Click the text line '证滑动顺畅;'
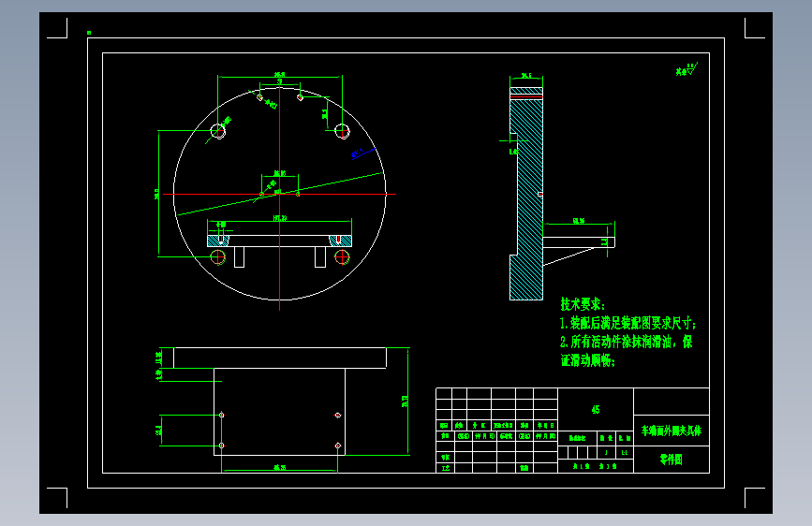Viewport: 812px width, 526px height. pyautogui.click(x=588, y=360)
